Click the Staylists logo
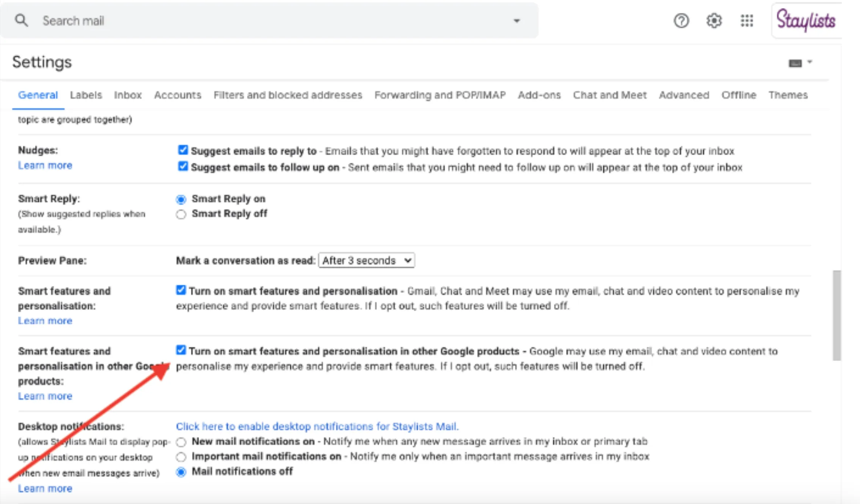The image size is (860, 504). (806, 21)
